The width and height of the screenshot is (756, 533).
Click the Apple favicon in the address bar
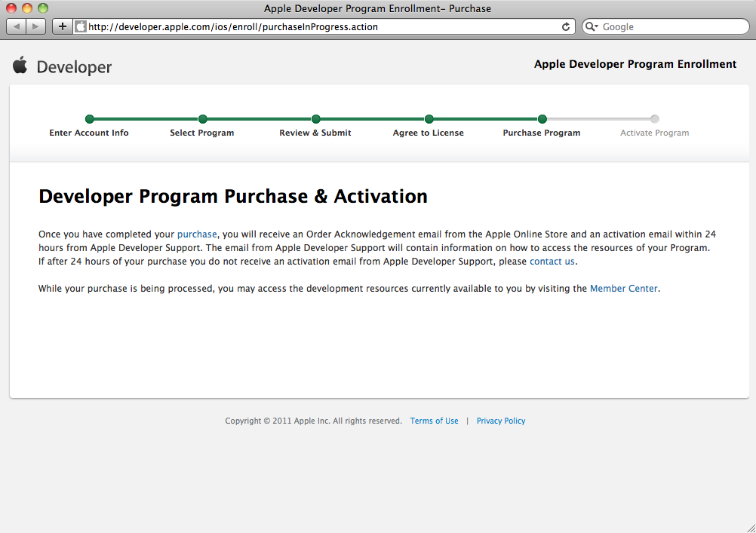81,26
